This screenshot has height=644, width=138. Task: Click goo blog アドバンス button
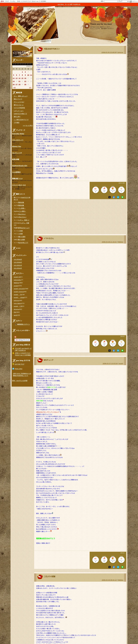(x=22, y=340)
